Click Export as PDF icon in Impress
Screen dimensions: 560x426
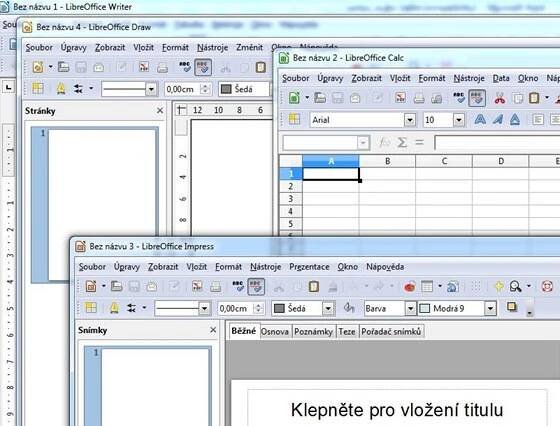[197, 286]
